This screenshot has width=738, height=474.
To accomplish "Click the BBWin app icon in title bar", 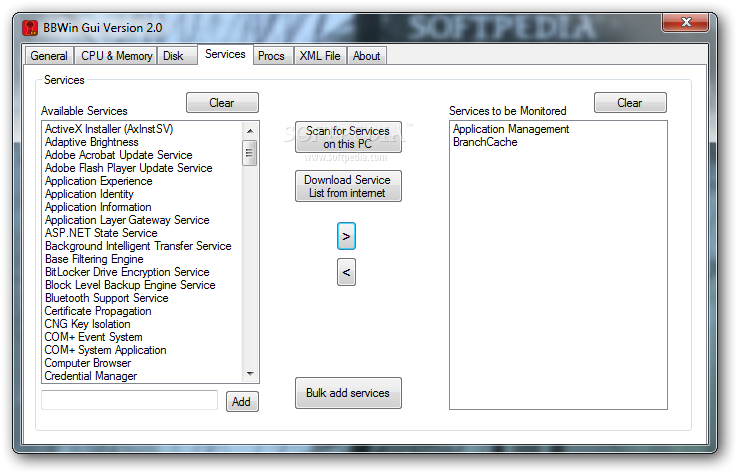I will [x=30, y=28].
